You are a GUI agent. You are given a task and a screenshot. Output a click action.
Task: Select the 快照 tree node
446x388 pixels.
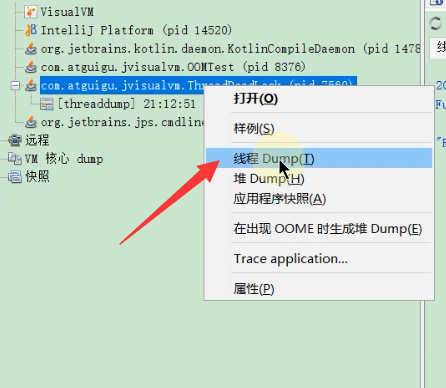(37, 176)
